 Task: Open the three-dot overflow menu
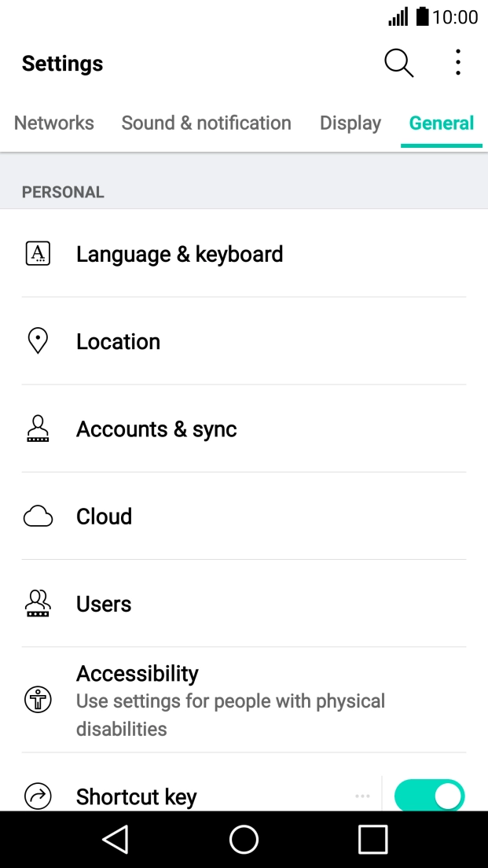tap(457, 63)
